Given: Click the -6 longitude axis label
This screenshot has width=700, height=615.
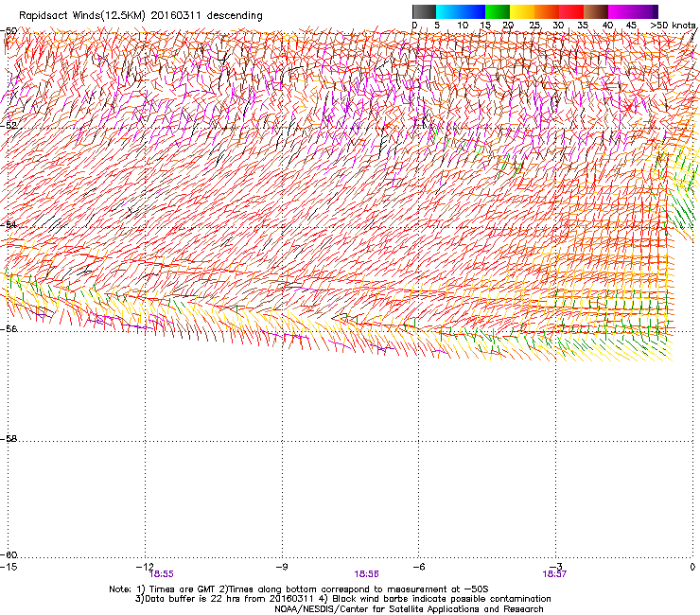Looking at the screenshot, I should click(x=418, y=567).
